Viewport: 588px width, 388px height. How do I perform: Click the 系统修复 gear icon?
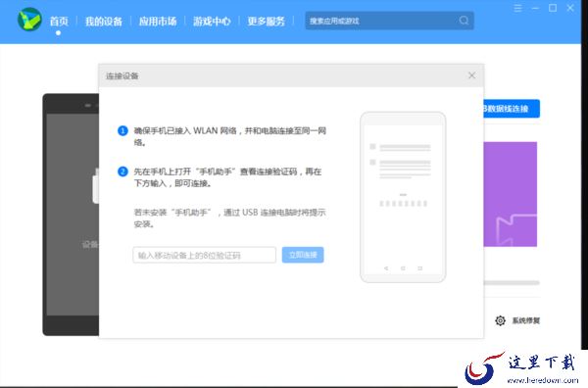click(x=500, y=320)
